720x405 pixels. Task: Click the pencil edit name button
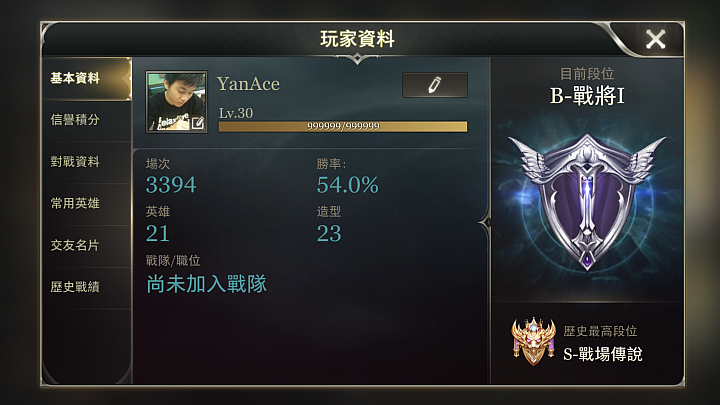tap(435, 85)
